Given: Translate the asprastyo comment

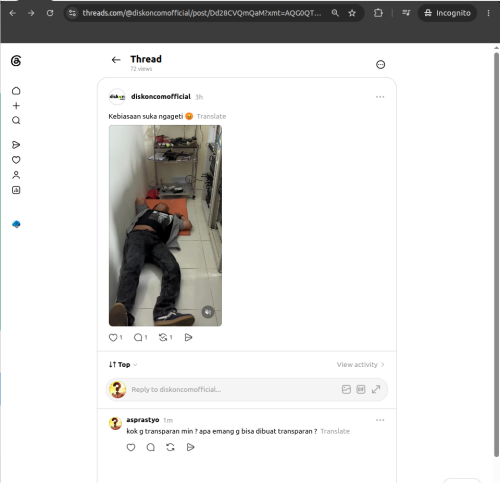Looking at the screenshot, I should 335,431.
